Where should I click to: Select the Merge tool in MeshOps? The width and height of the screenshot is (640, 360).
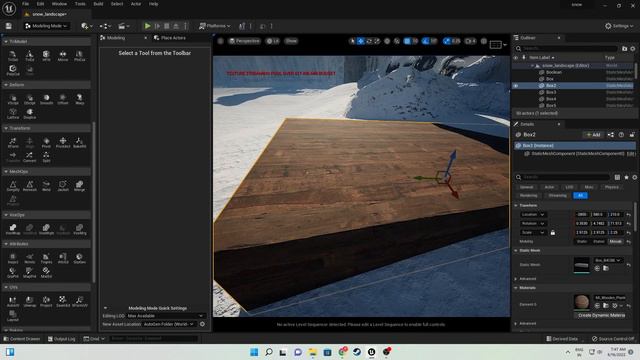(80, 187)
